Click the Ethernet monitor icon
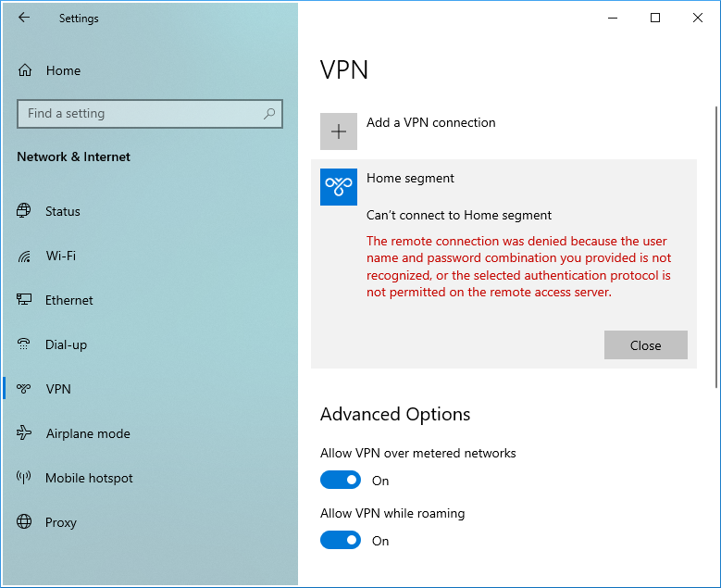Screen dimensions: 721x588 pyautogui.click(x=24, y=300)
